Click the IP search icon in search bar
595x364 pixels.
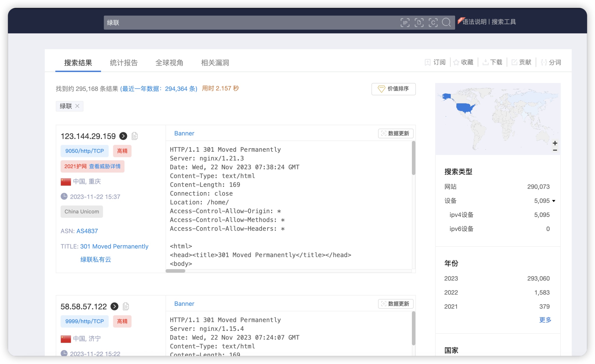point(405,22)
